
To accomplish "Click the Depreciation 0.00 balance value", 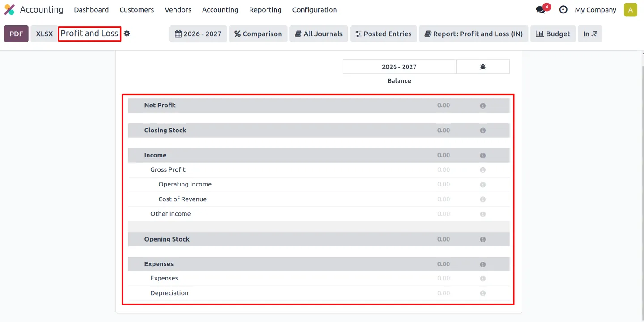I will 444,293.
